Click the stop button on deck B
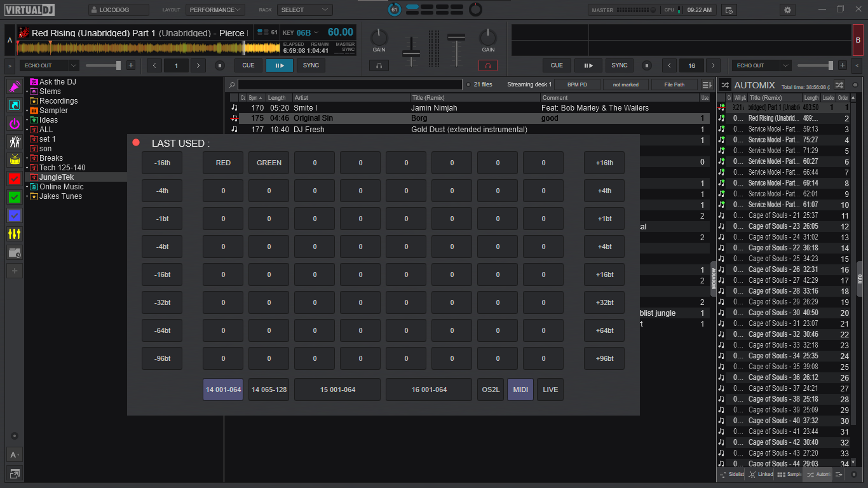Viewport: 868px width, 488px height. click(x=646, y=65)
